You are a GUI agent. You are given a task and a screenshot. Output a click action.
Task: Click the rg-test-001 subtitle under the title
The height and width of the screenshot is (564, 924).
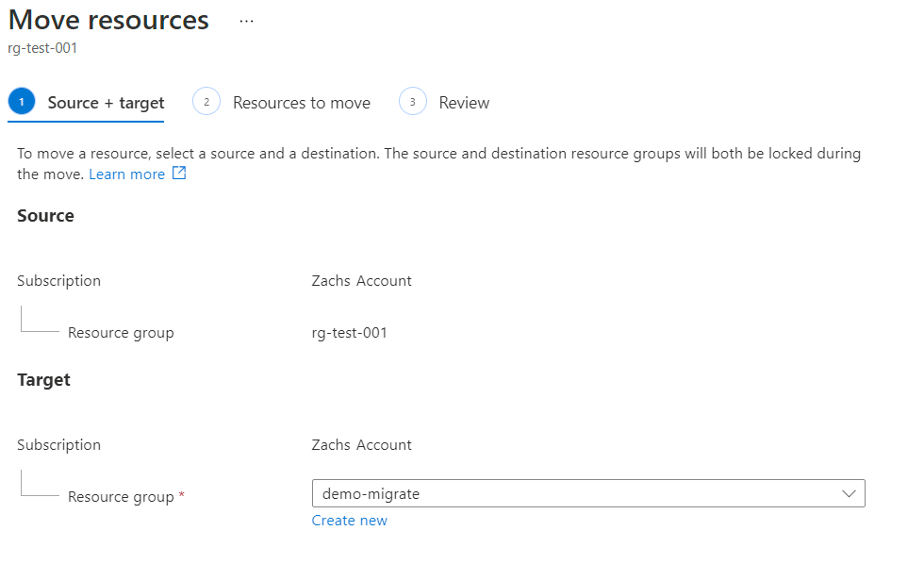pyautogui.click(x=42, y=48)
